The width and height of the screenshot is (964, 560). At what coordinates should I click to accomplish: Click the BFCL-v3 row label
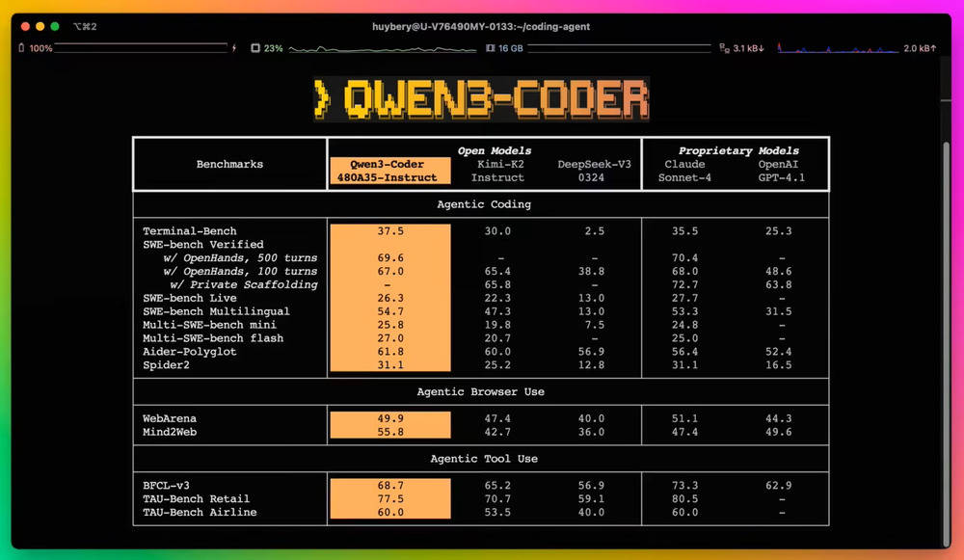(166, 486)
